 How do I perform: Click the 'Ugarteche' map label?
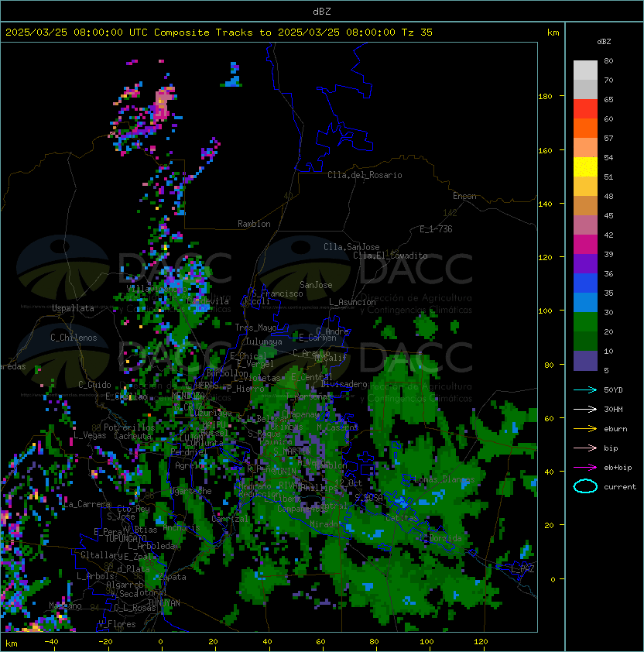pos(191,491)
